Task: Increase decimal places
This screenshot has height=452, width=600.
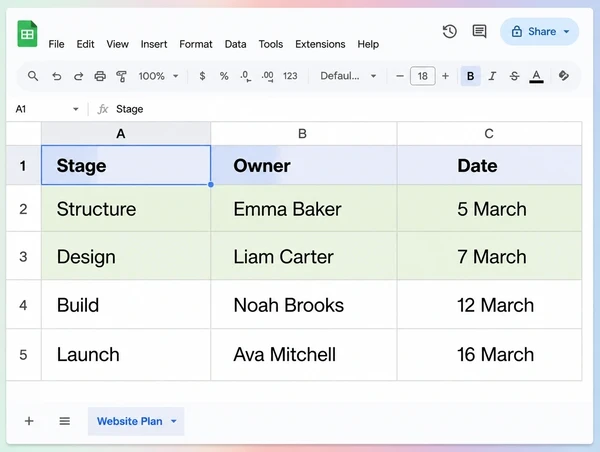Action: coord(267,76)
